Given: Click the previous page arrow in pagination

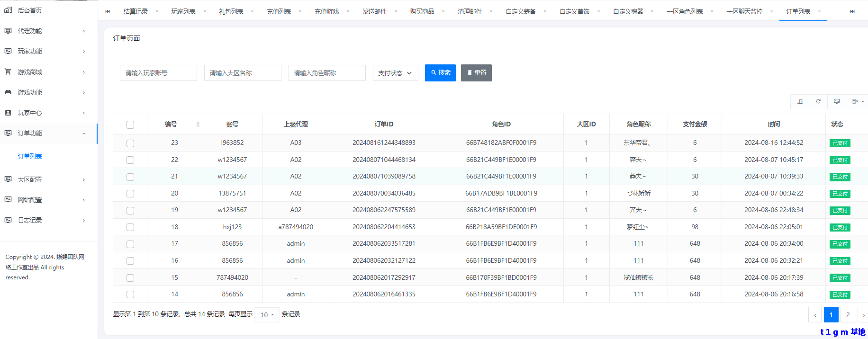Looking at the screenshot, I should [x=815, y=315].
